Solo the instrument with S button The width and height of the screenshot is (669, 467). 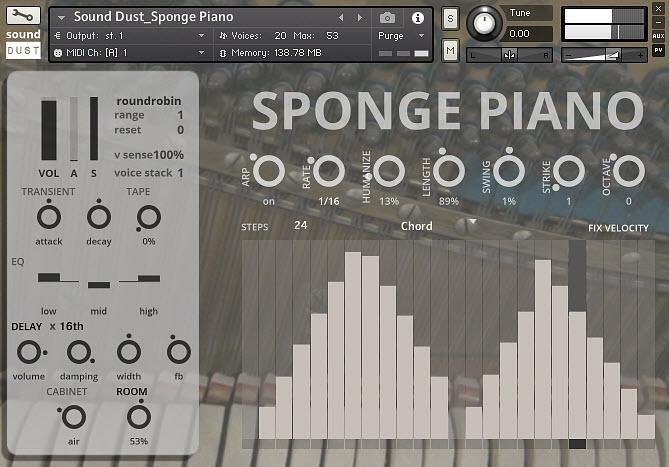(x=450, y=19)
